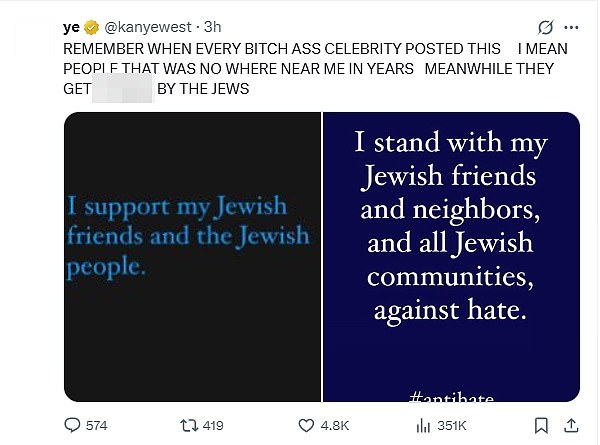Click the gold verified badge
This screenshot has height=445, width=600.
tap(91, 27)
